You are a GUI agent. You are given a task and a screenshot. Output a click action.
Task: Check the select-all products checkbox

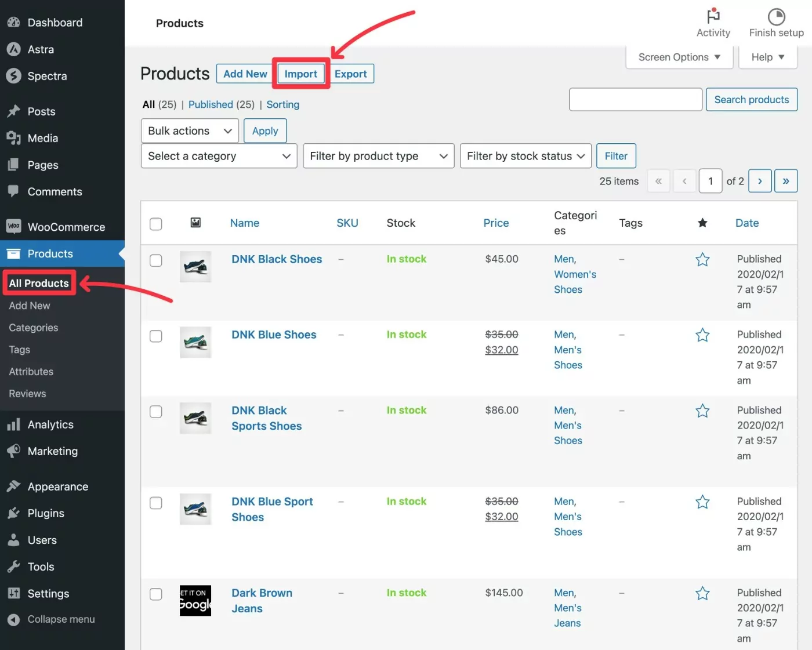coord(156,224)
